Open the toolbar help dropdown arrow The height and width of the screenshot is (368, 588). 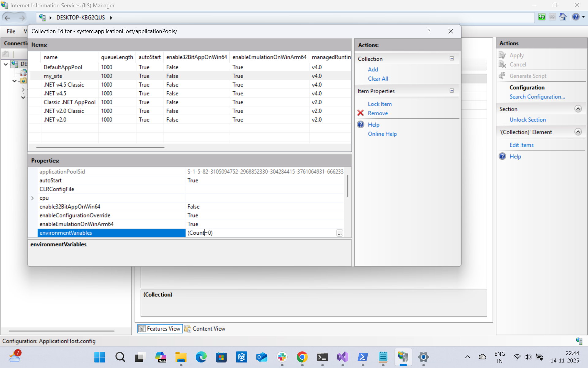[x=583, y=17]
